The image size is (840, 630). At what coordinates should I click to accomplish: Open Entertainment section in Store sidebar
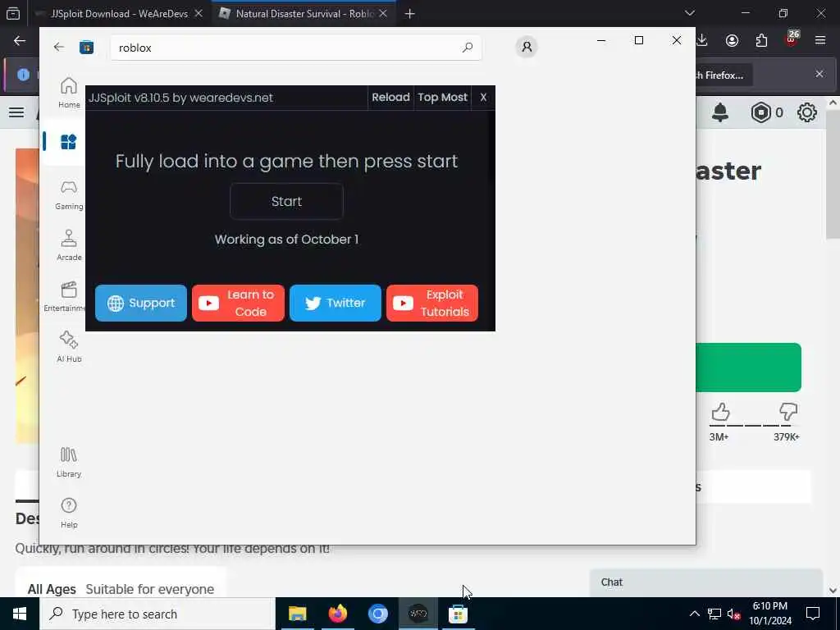tap(64, 296)
